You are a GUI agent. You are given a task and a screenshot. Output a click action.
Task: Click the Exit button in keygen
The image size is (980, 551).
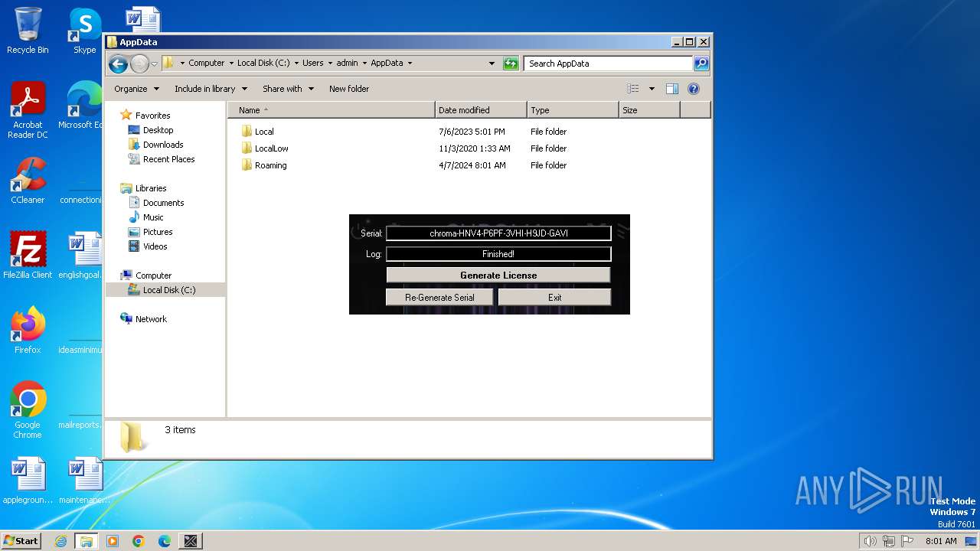point(554,297)
